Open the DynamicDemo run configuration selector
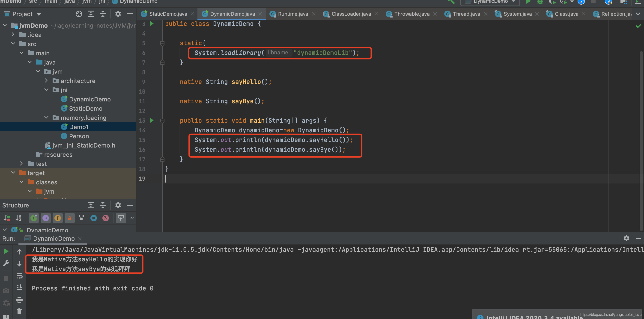Image resolution: width=644 pixels, height=319 pixels. pos(490,2)
